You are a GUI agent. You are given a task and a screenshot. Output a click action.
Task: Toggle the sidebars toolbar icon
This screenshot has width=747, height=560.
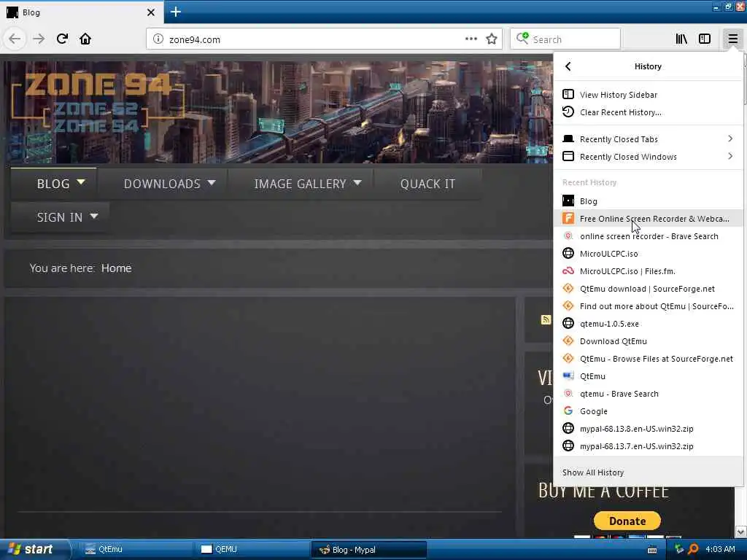tap(705, 39)
